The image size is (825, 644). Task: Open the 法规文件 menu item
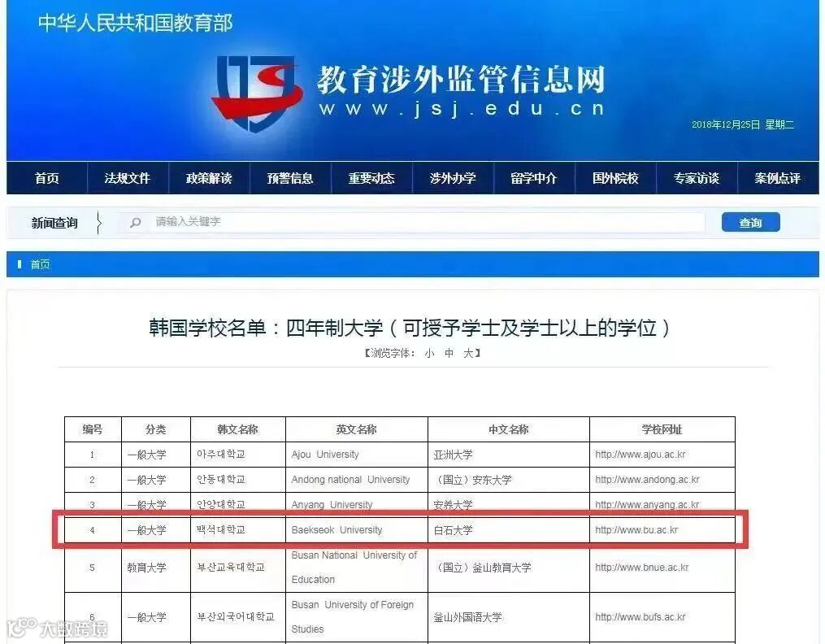click(128, 178)
